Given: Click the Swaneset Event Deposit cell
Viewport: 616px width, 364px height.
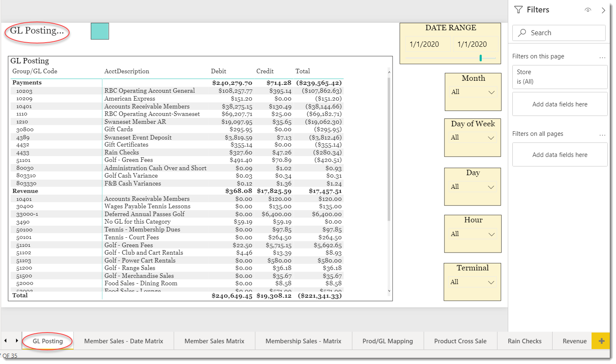Looking at the screenshot, I should click(x=138, y=137).
